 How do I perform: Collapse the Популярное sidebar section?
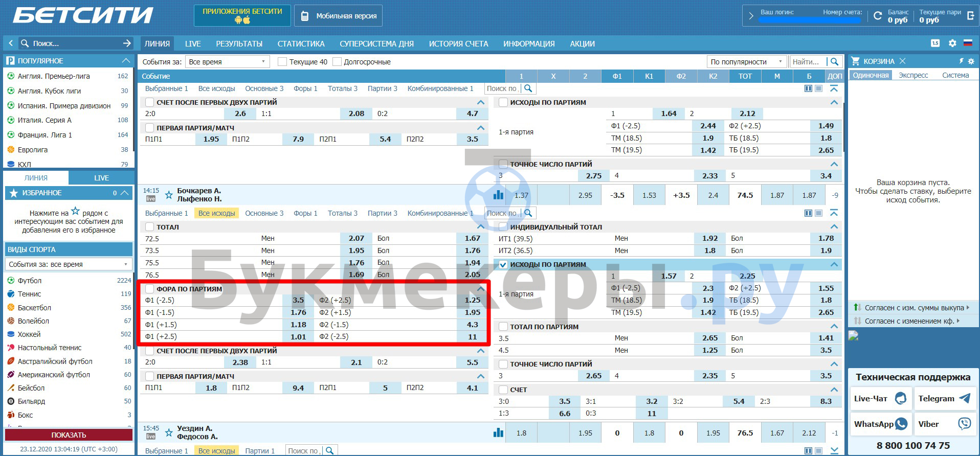(x=126, y=61)
